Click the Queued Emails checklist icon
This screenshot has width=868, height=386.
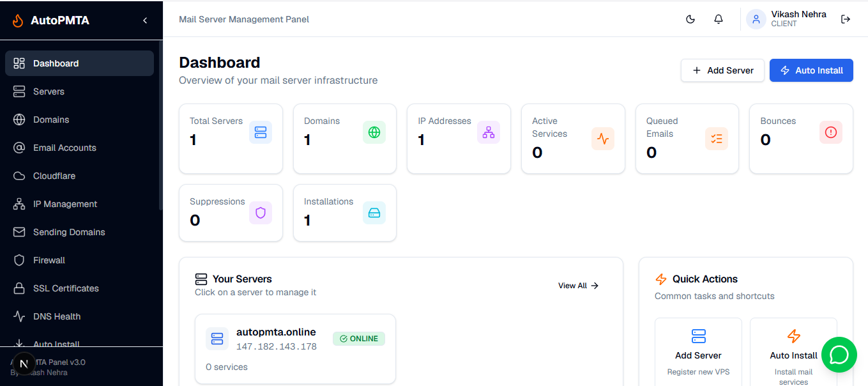click(717, 139)
